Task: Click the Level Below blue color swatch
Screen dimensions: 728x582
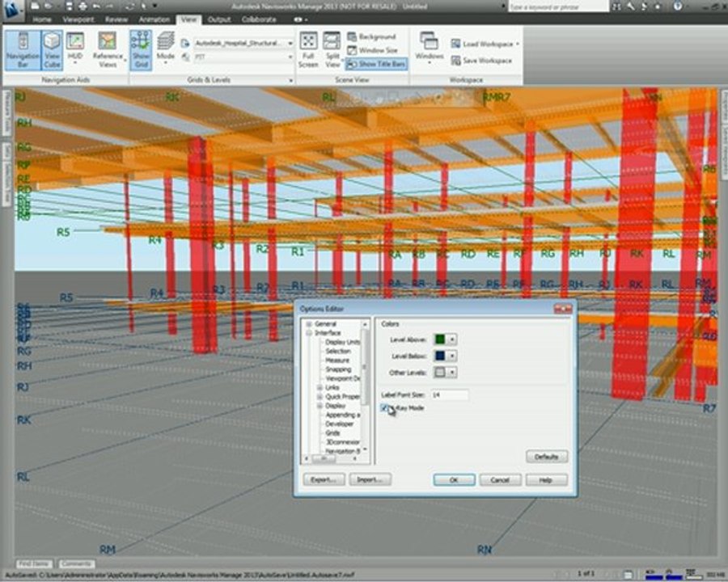Action: (440, 356)
